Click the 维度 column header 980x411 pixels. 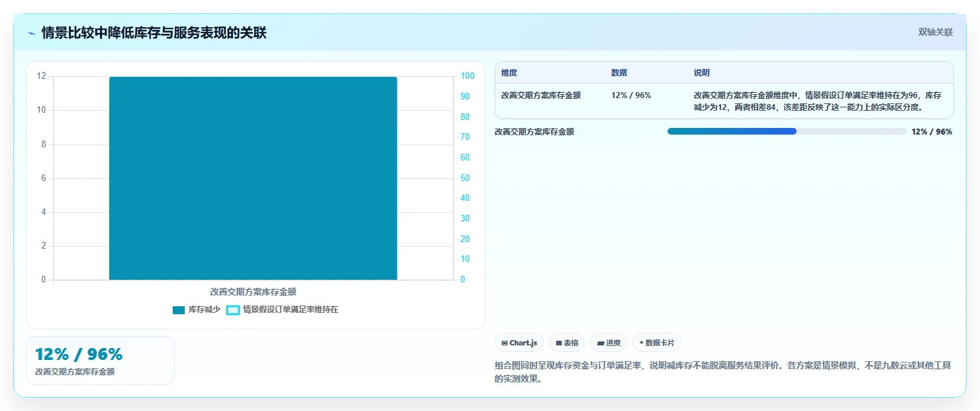pos(509,73)
